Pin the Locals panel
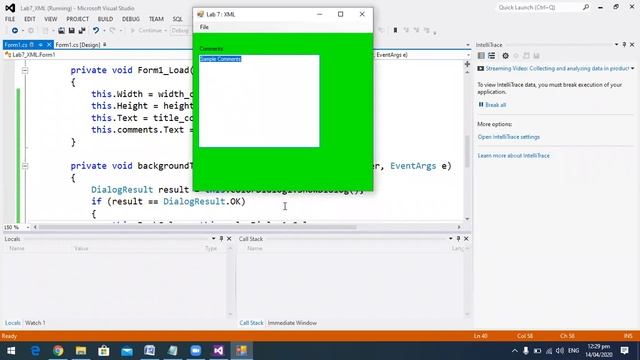 click(221, 239)
